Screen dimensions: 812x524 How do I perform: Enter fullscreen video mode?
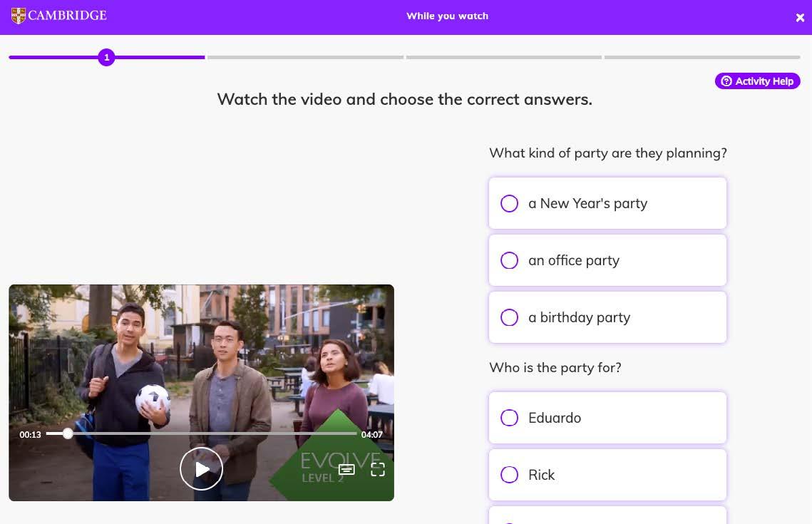pyautogui.click(x=378, y=469)
